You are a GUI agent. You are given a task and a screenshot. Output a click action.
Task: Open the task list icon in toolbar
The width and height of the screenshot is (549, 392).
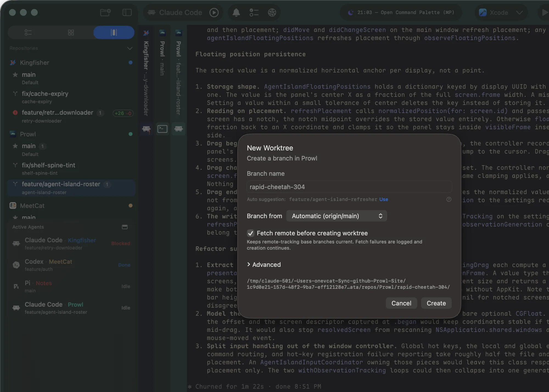[x=254, y=12]
